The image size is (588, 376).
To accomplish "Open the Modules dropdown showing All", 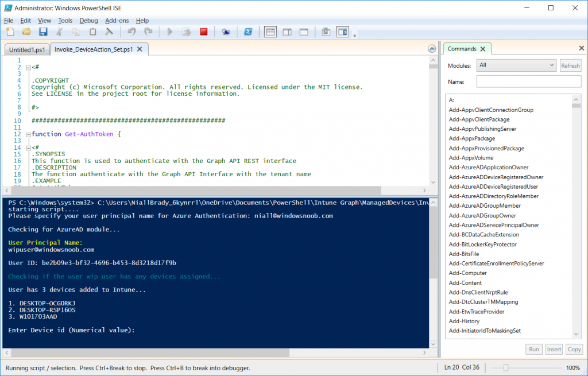I will [x=516, y=65].
